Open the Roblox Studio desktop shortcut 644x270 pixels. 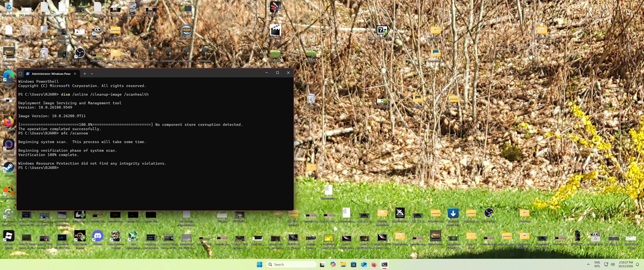9,240
